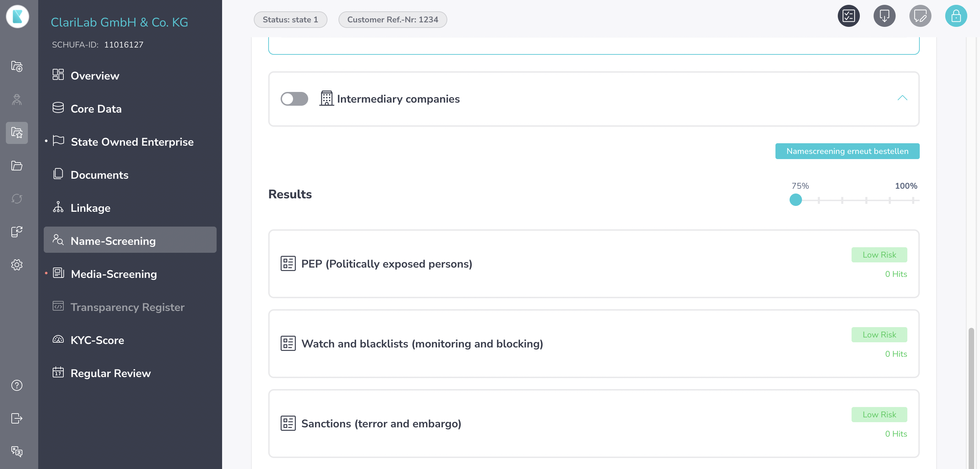Open Transparency Register item
Image resolution: width=980 pixels, height=469 pixels.
(130, 308)
